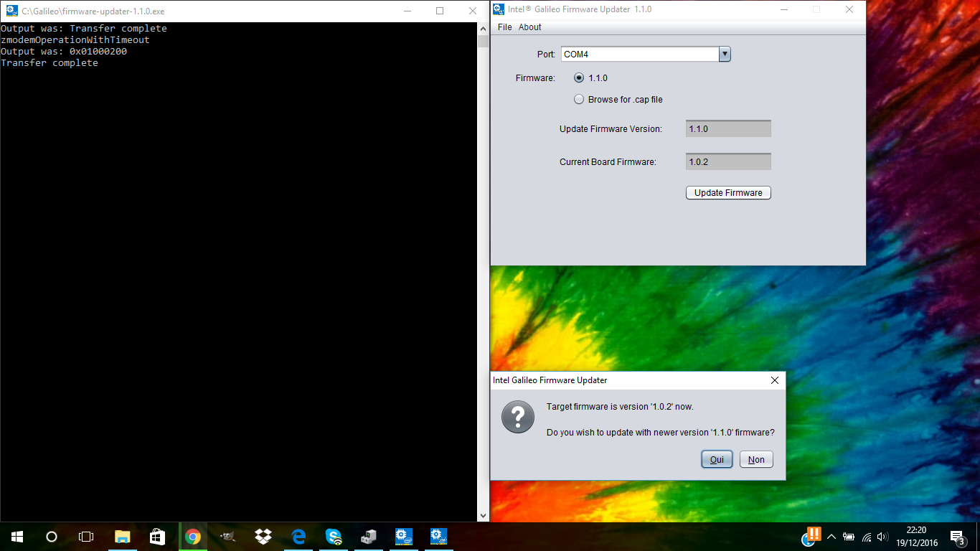The image size is (980, 551).
Task: Open the Windows Store taskbar icon
Action: coord(158,537)
